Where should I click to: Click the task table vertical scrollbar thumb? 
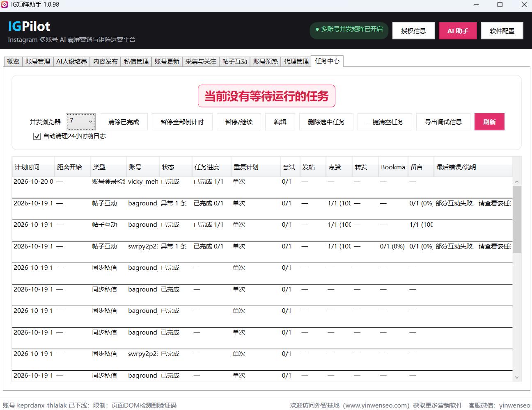click(x=517, y=219)
